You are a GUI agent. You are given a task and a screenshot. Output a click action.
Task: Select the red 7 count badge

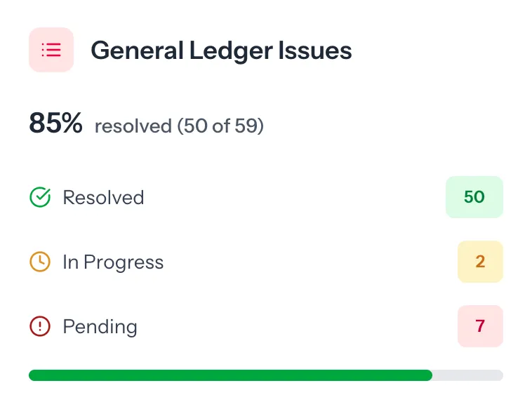coord(480,326)
